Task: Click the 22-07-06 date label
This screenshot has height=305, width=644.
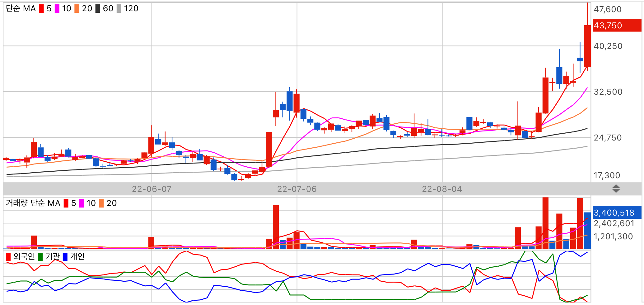Action: [297, 189]
